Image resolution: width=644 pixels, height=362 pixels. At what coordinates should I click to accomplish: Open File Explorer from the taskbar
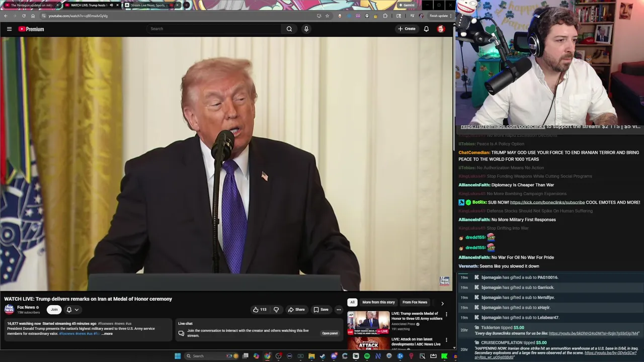pos(311,356)
